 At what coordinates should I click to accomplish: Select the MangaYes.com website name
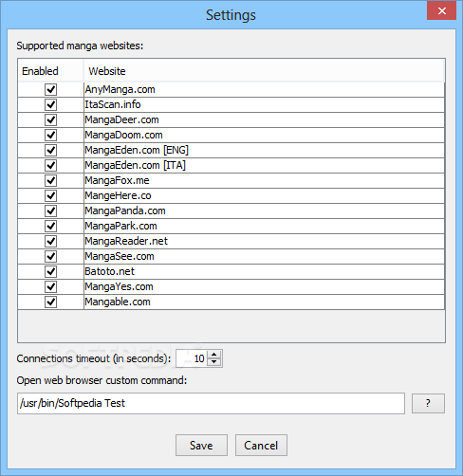tap(119, 286)
